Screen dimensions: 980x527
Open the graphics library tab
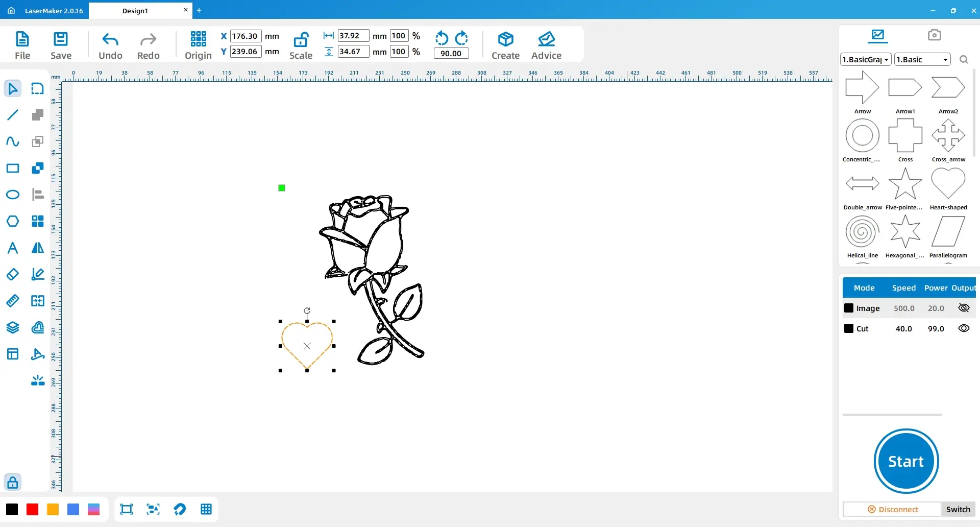pos(878,35)
